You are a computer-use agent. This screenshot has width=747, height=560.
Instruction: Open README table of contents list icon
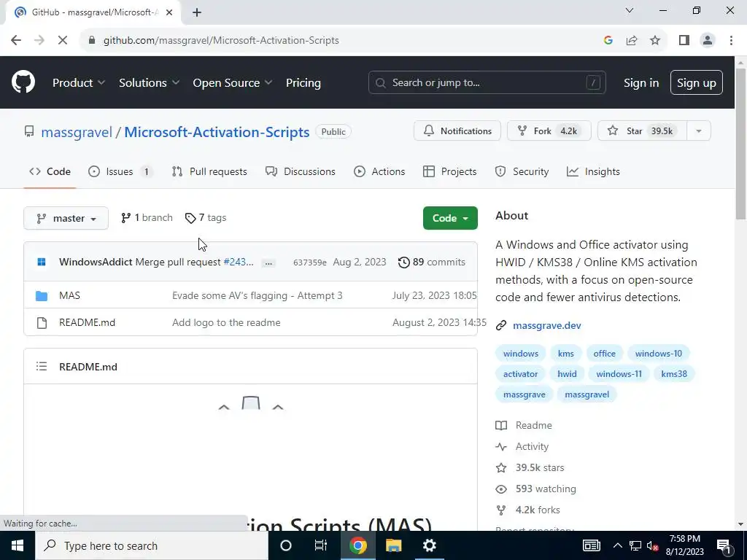[42, 366]
